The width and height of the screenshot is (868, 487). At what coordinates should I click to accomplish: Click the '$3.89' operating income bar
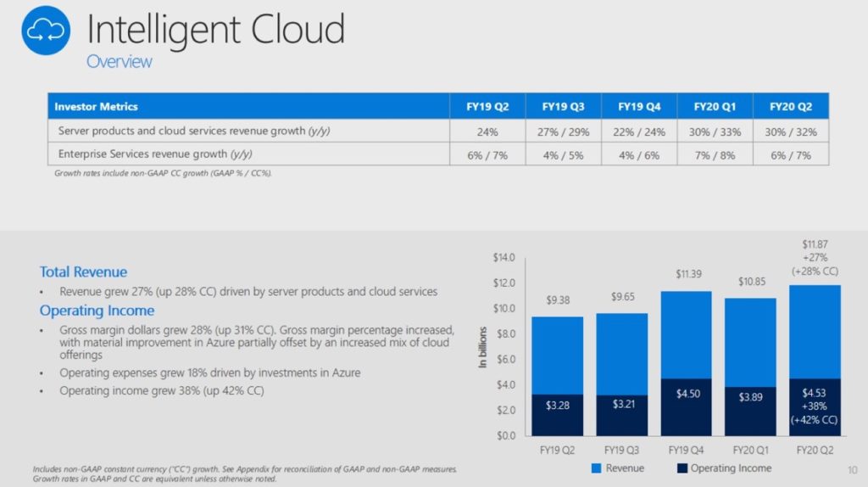coord(751,411)
